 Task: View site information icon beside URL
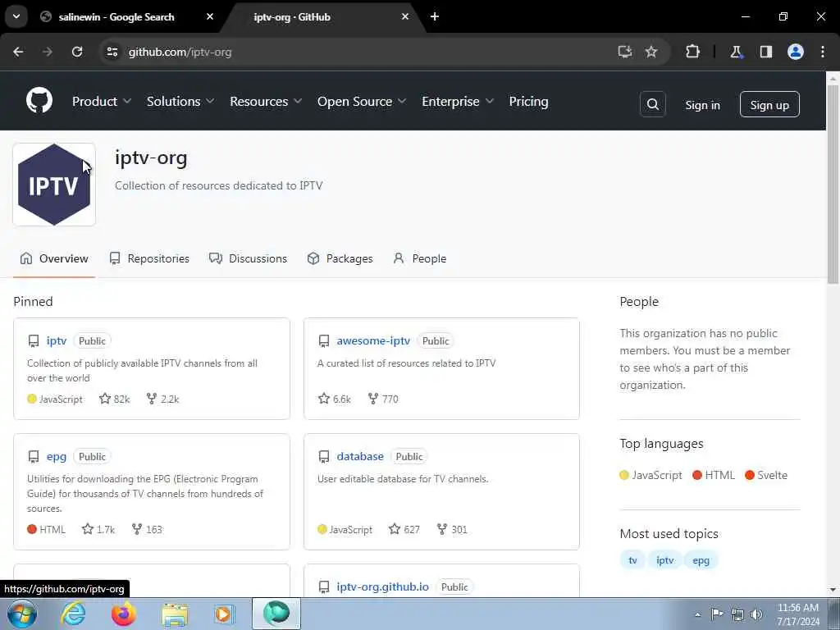click(x=112, y=52)
